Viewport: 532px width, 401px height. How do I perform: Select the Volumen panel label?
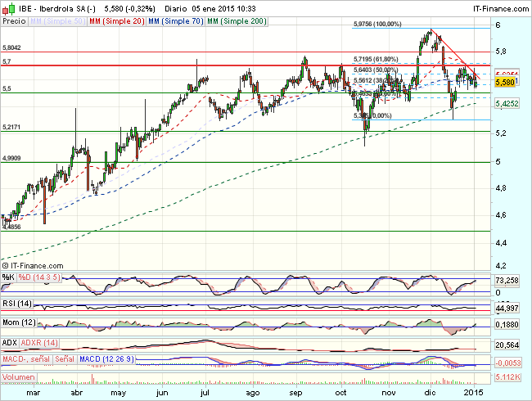[x=19, y=377]
